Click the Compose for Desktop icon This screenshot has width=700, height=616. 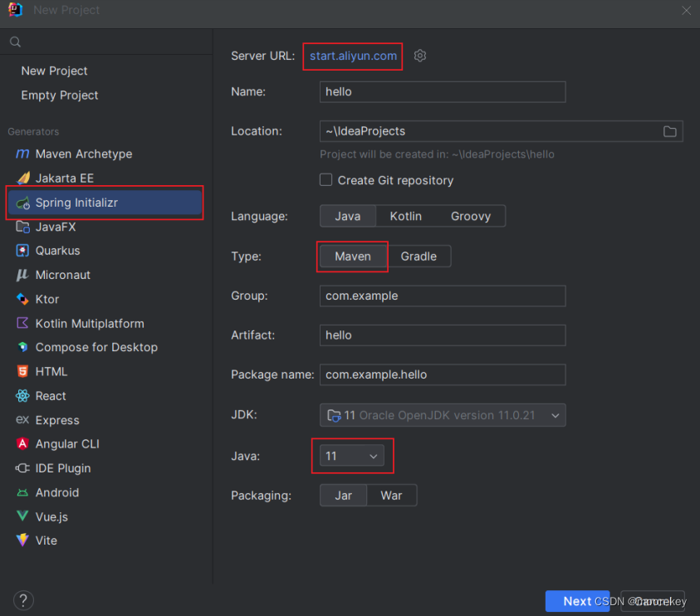(x=22, y=347)
